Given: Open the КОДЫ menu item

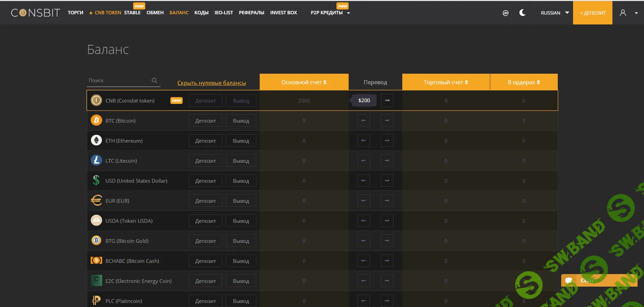Looking at the screenshot, I should pos(201,13).
